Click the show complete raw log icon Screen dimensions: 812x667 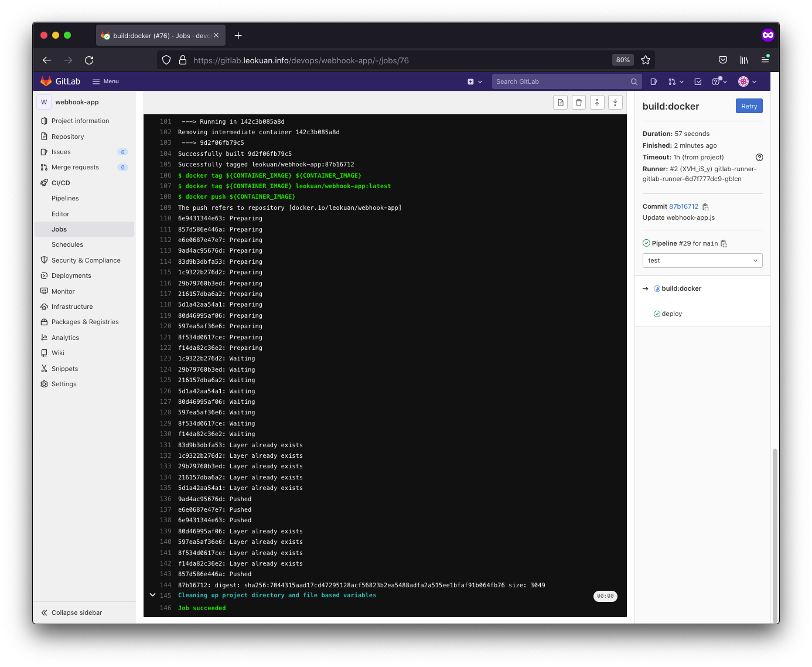pyautogui.click(x=561, y=103)
